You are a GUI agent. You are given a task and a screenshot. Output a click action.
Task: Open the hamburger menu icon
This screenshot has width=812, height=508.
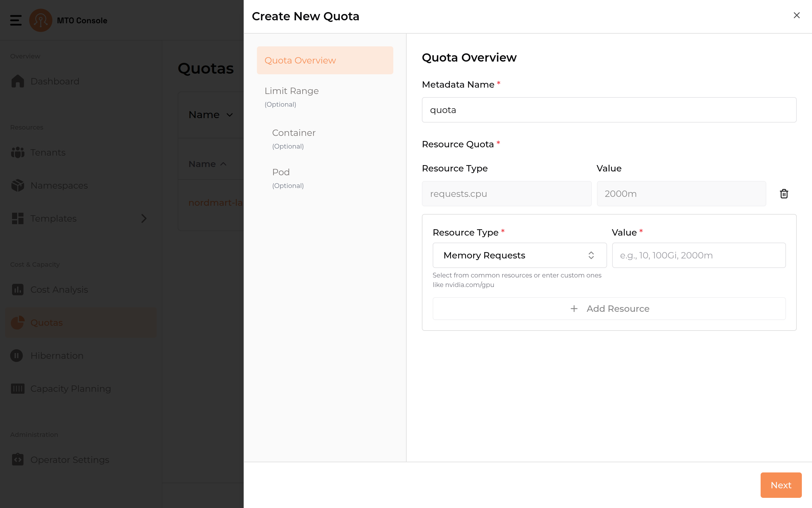(x=16, y=21)
